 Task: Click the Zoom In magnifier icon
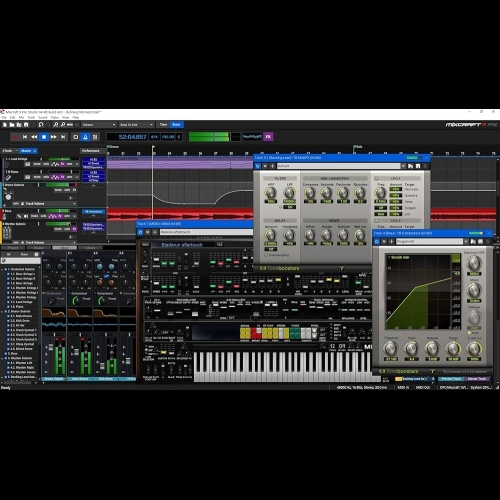point(56,125)
